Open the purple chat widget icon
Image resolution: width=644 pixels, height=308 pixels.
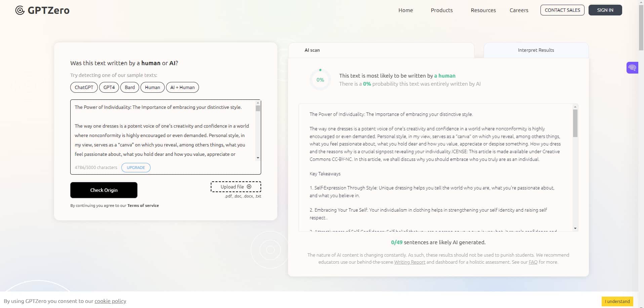pyautogui.click(x=632, y=68)
